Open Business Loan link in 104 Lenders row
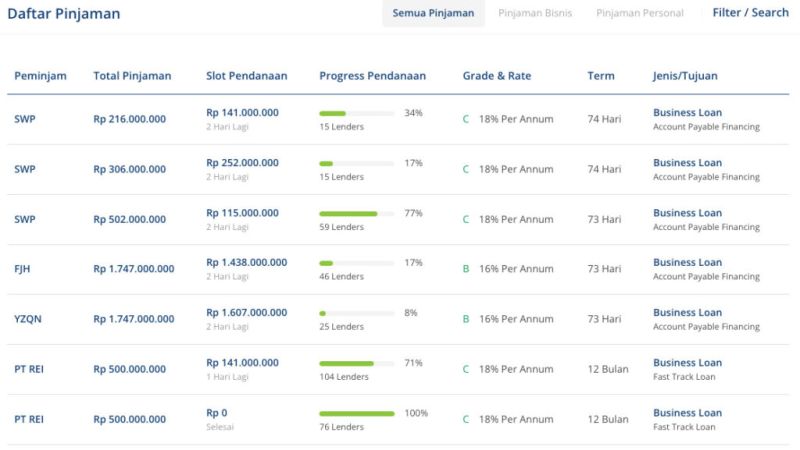This screenshot has width=800, height=450. click(687, 363)
